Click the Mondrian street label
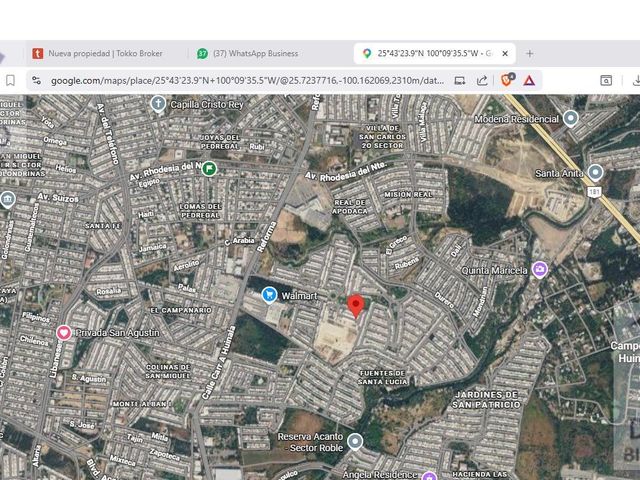Image resolution: width=640 pixels, height=480 pixels. (480, 302)
